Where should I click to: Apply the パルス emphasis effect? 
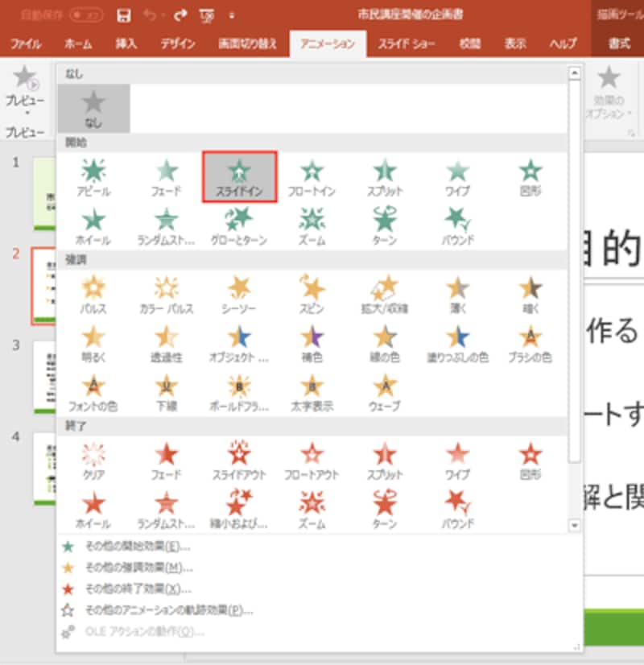click(x=93, y=295)
